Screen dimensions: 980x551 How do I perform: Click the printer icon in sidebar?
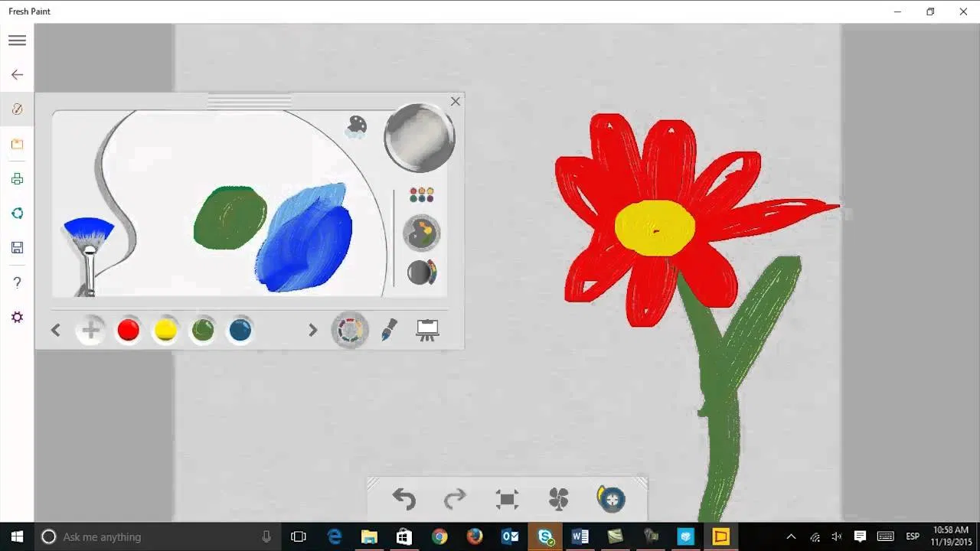17,179
